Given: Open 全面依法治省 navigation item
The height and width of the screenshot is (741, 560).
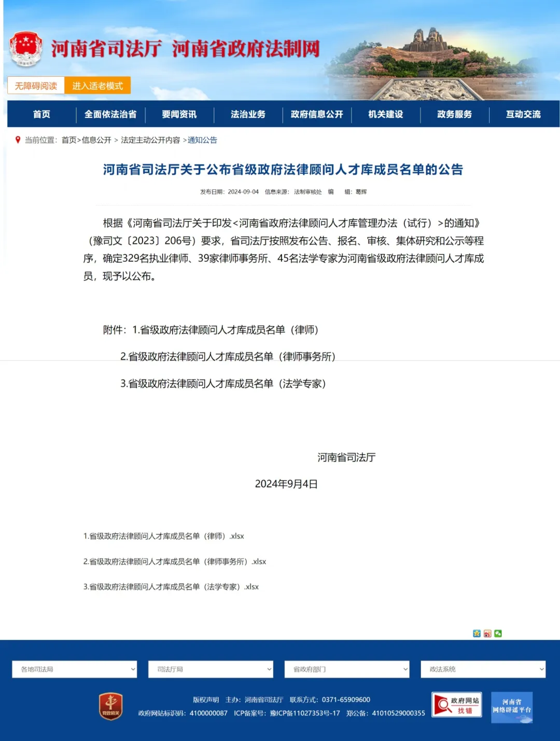Looking at the screenshot, I should [110, 114].
